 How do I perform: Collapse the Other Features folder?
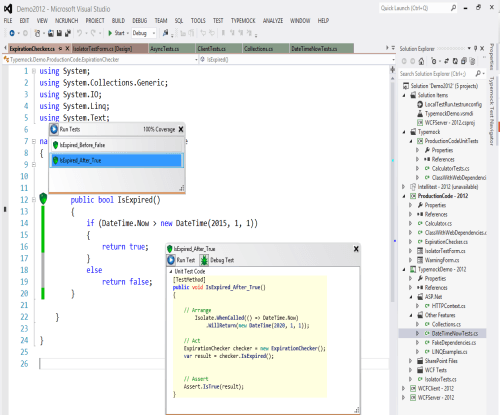(x=411, y=315)
